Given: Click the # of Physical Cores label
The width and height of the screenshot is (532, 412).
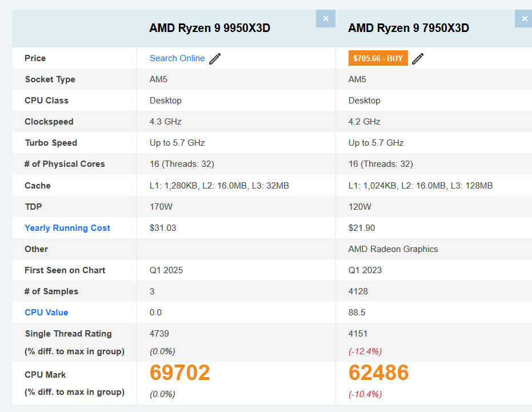Looking at the screenshot, I should (65, 164).
